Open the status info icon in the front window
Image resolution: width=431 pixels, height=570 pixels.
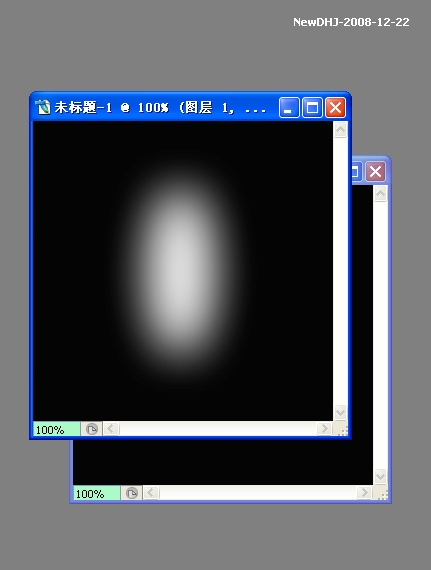[92, 429]
